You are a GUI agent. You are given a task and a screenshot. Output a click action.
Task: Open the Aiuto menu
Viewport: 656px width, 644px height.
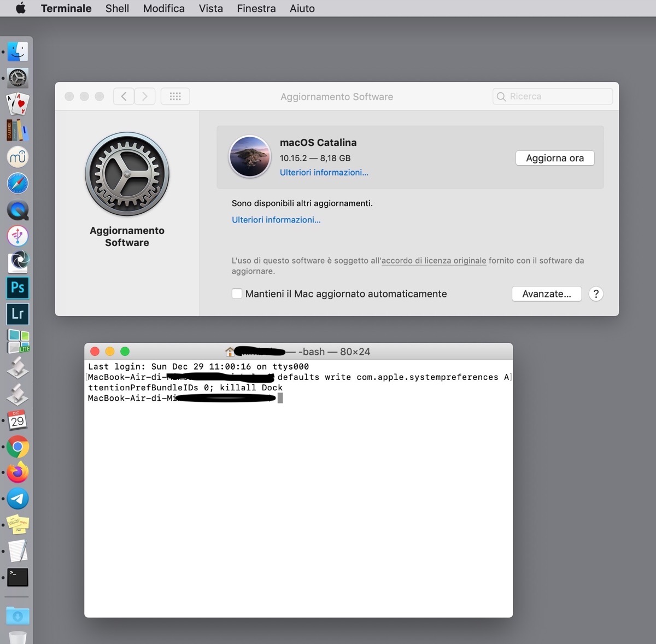(x=302, y=8)
